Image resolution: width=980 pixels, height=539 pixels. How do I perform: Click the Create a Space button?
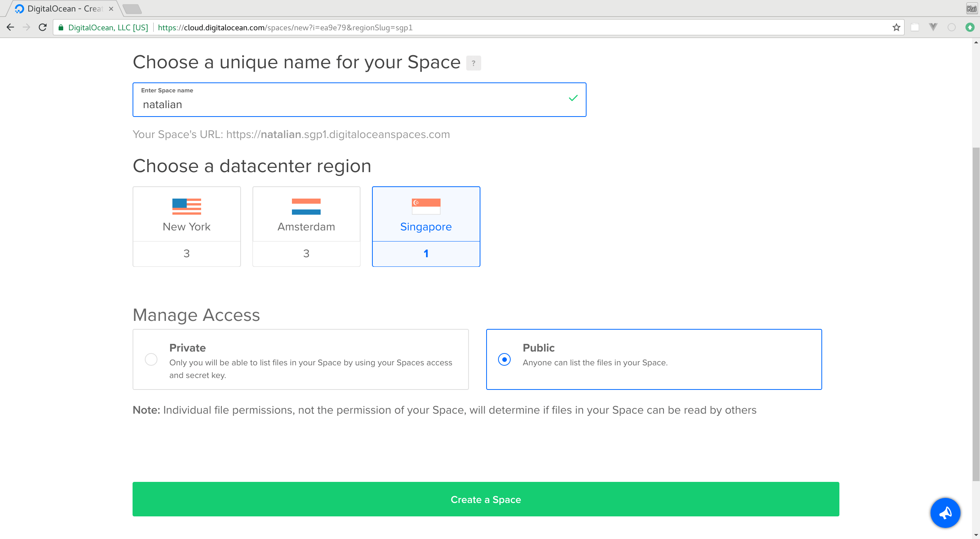486,499
